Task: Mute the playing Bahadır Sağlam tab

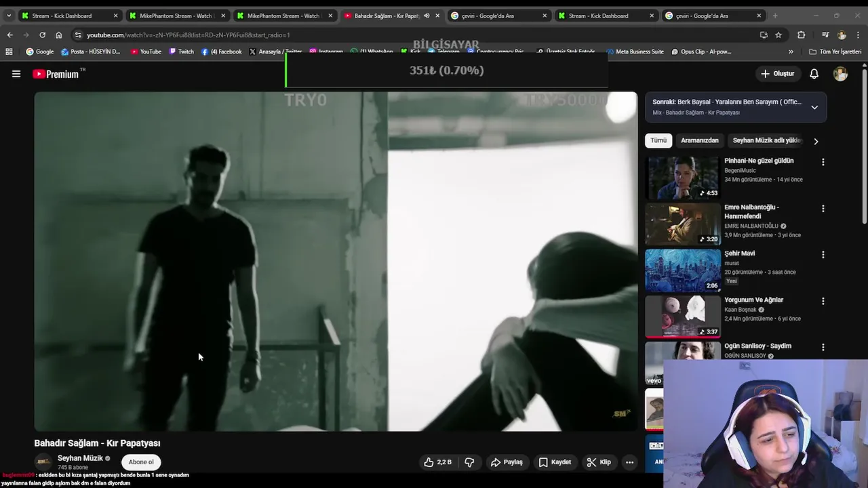Action: 427,16
